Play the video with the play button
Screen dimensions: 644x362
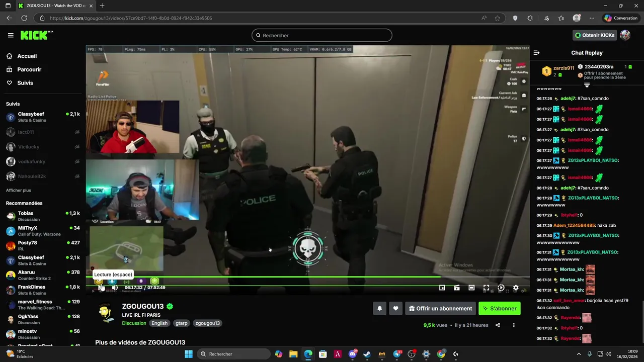tap(101, 288)
